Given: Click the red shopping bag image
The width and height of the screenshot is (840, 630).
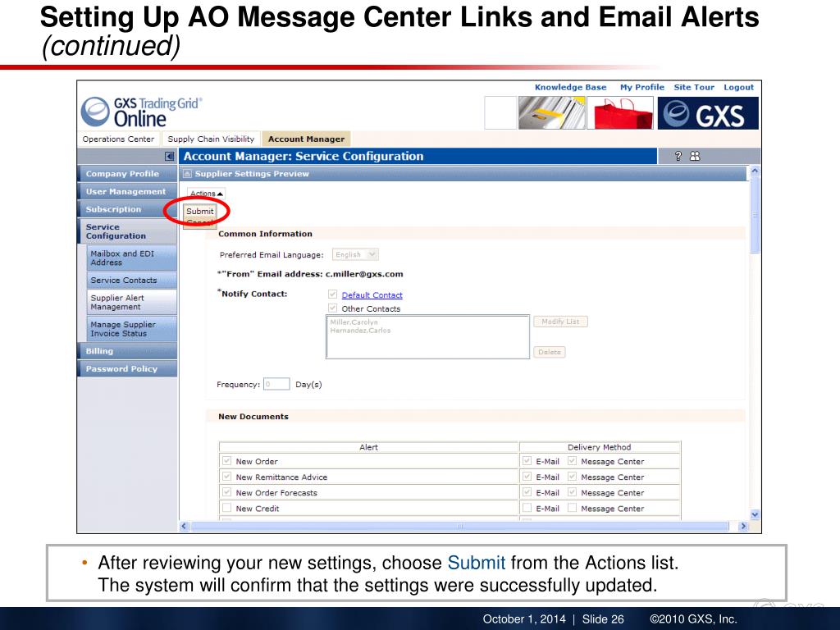Looking at the screenshot, I should click(x=620, y=113).
